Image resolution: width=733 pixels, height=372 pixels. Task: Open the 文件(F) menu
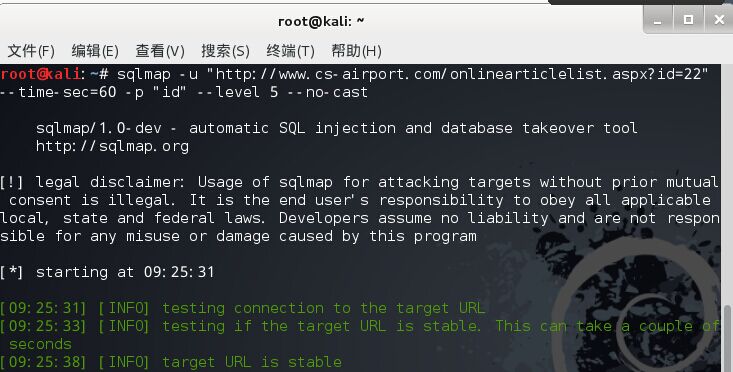tap(31, 50)
